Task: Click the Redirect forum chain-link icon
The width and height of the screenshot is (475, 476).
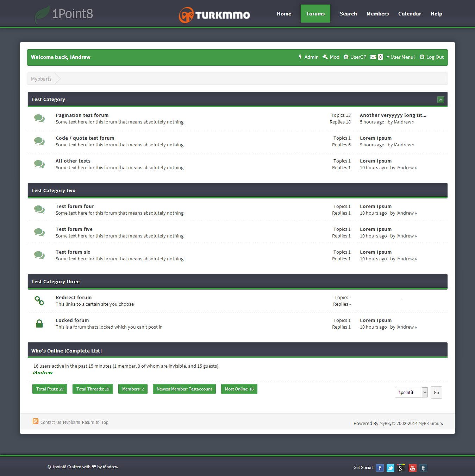Action: click(39, 300)
